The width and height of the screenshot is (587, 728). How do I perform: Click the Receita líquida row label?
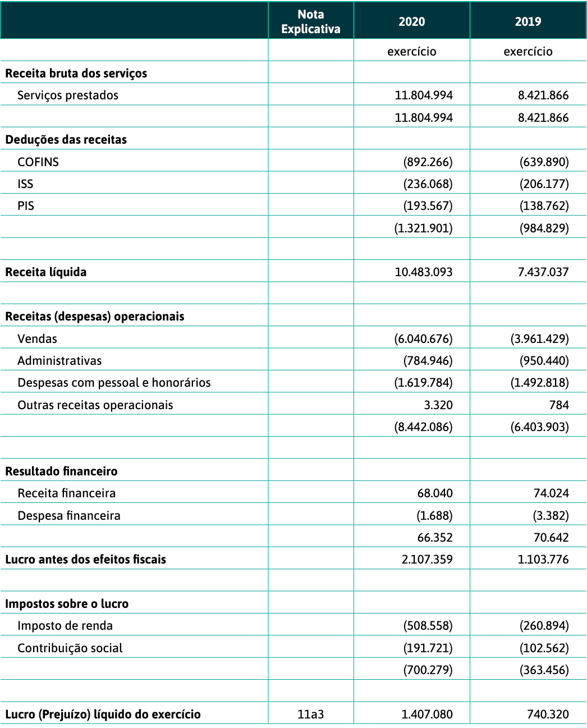[x=46, y=272]
